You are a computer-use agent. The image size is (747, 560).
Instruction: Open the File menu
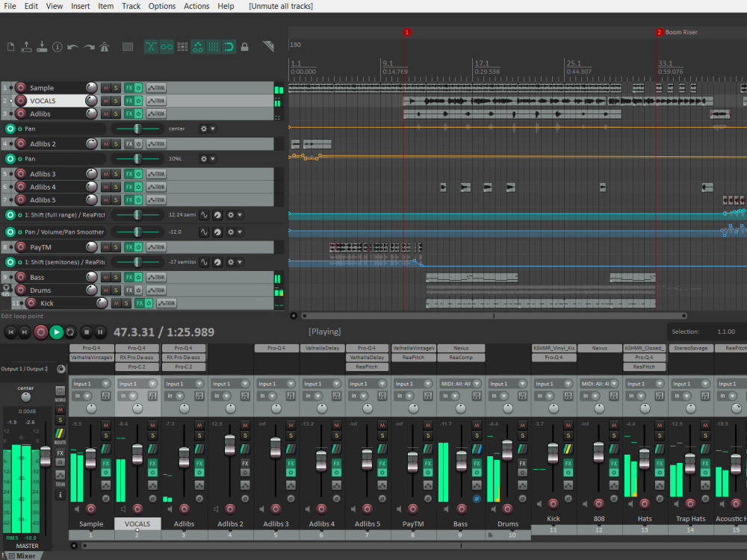click(x=10, y=6)
